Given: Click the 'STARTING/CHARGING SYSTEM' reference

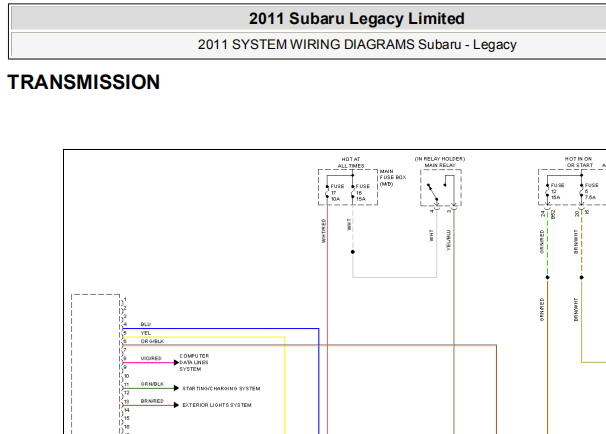Looking at the screenshot, I should pos(221,388).
